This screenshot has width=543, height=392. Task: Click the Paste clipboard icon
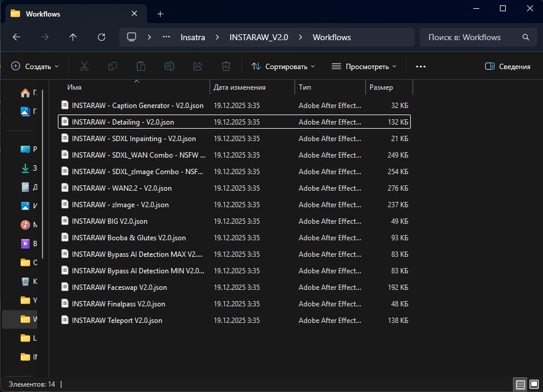(141, 66)
